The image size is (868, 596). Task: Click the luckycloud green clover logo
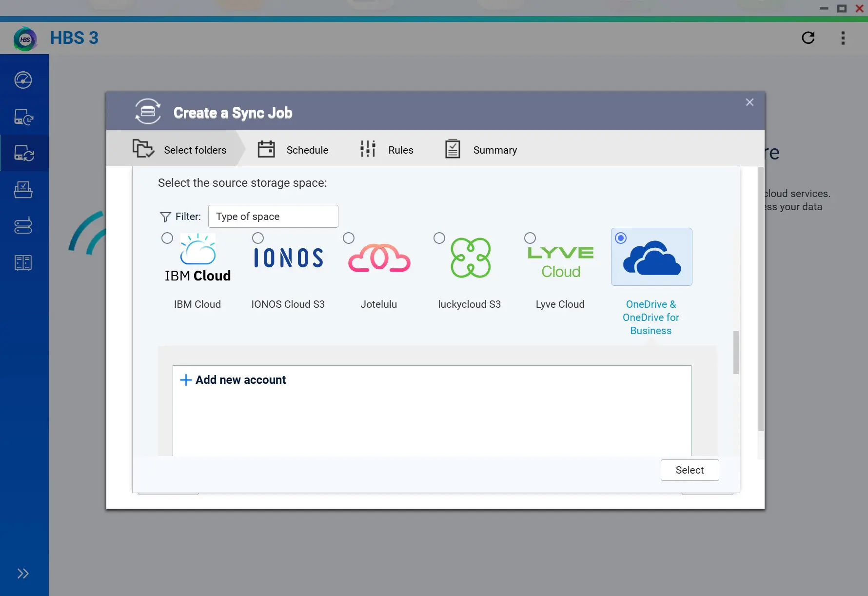471,258
